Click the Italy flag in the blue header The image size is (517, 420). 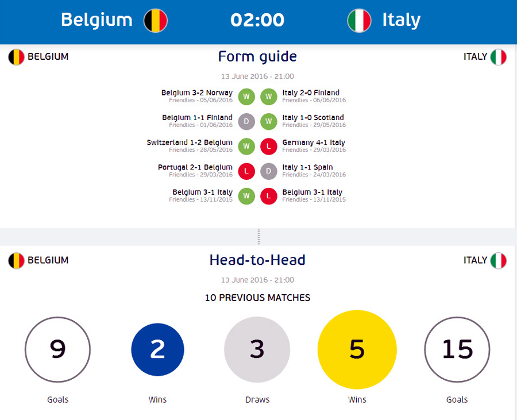point(359,20)
